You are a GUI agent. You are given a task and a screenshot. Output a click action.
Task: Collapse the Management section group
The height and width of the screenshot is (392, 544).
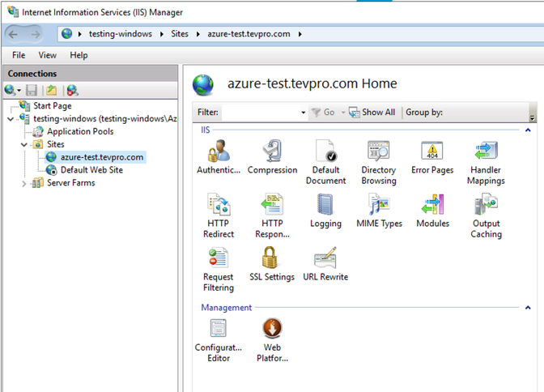click(x=528, y=308)
